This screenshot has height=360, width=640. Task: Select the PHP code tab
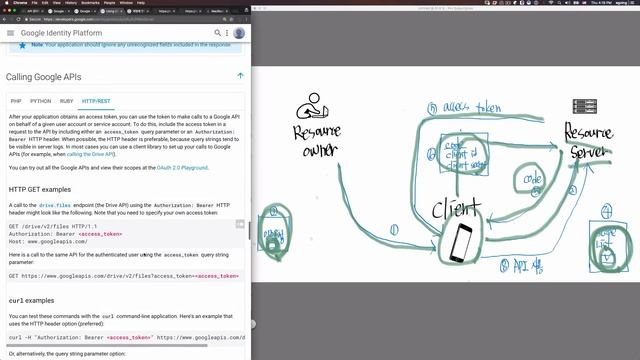(x=16, y=101)
